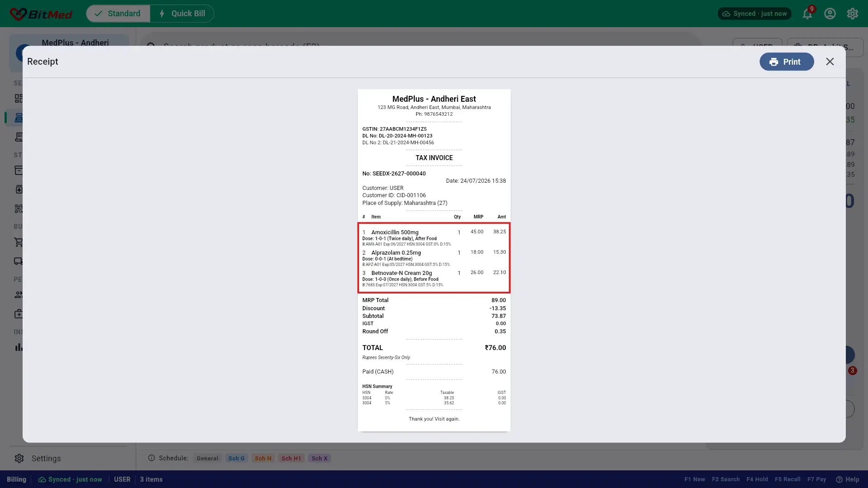
Task: Click the Discount value -13.35
Action: point(498,308)
